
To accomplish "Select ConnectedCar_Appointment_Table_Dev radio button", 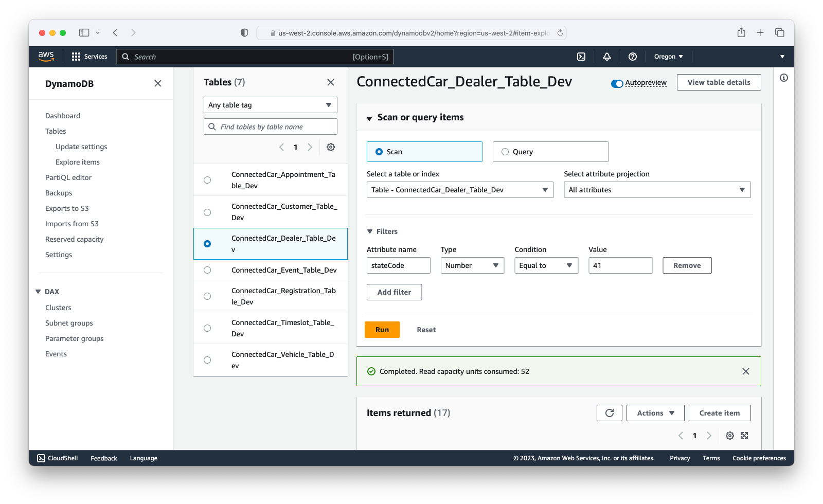I will coord(207,180).
